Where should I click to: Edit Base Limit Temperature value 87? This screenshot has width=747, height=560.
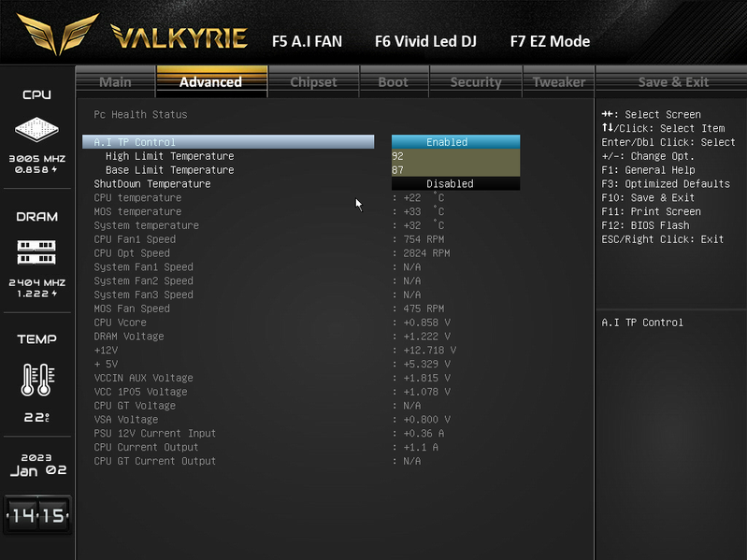pos(455,170)
